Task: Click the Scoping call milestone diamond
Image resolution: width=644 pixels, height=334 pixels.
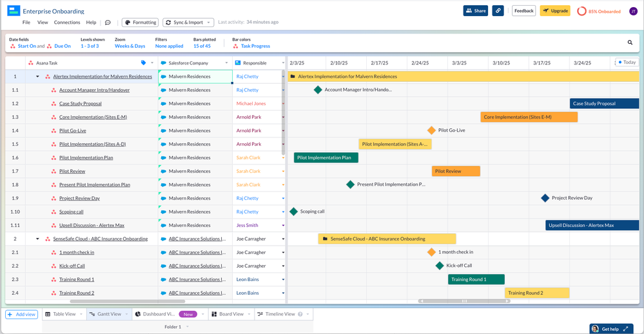Action: (x=293, y=211)
